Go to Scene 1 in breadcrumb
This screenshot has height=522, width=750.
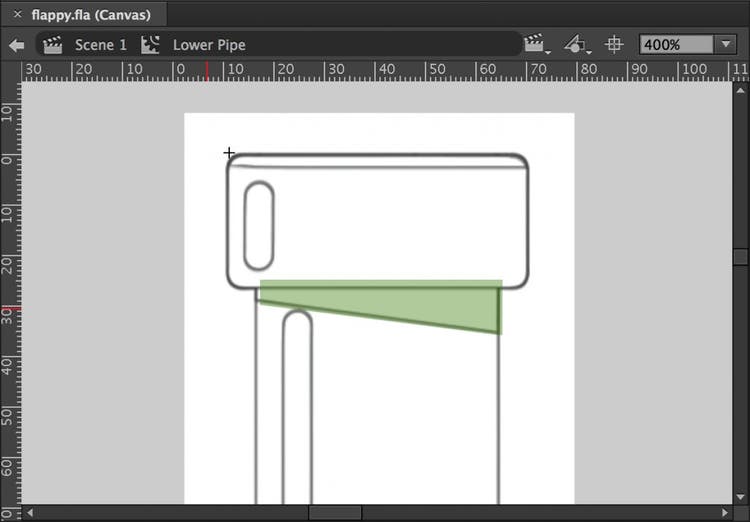100,45
